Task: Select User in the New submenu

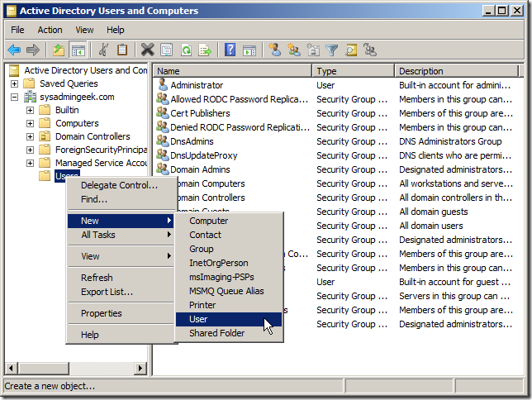Action: point(229,319)
